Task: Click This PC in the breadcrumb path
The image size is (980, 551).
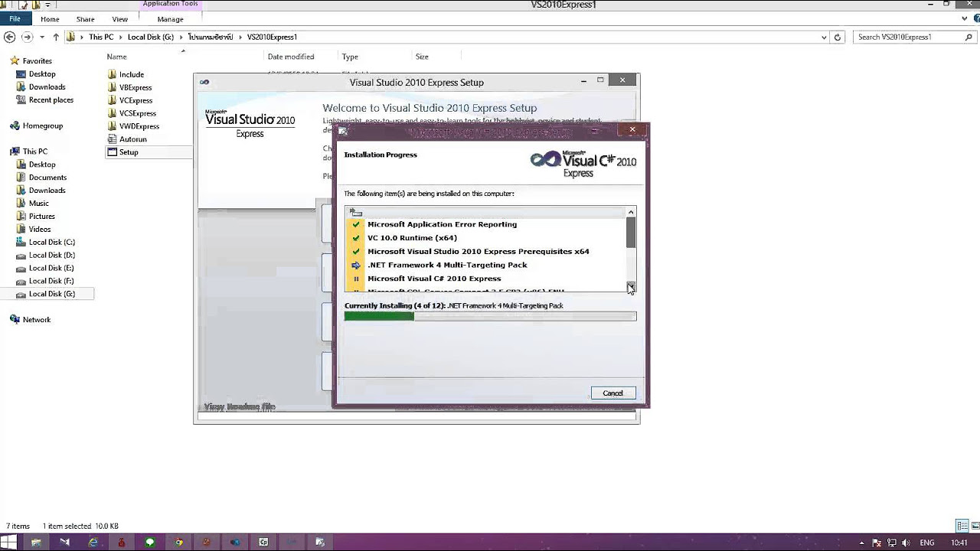Action: point(101,37)
